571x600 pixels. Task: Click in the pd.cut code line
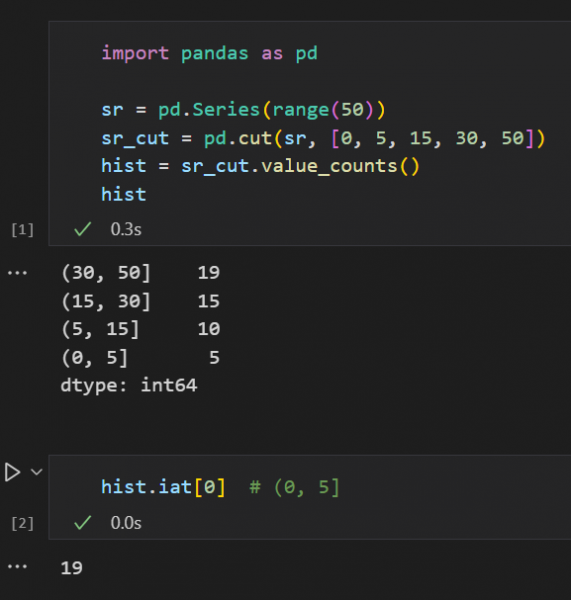tap(323, 138)
